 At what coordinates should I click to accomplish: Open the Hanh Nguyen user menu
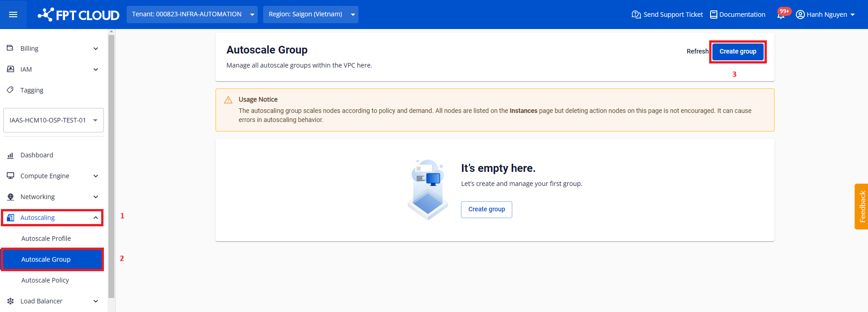[x=825, y=15]
